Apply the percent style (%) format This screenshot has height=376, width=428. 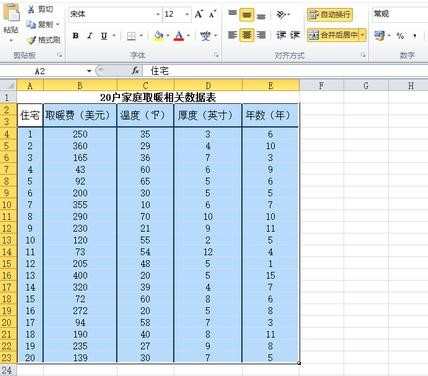pos(400,35)
